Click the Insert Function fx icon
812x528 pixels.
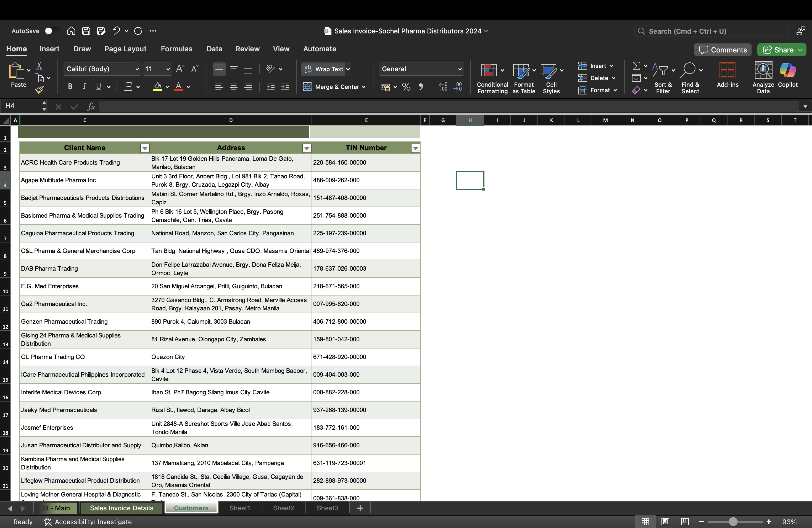pos(91,106)
